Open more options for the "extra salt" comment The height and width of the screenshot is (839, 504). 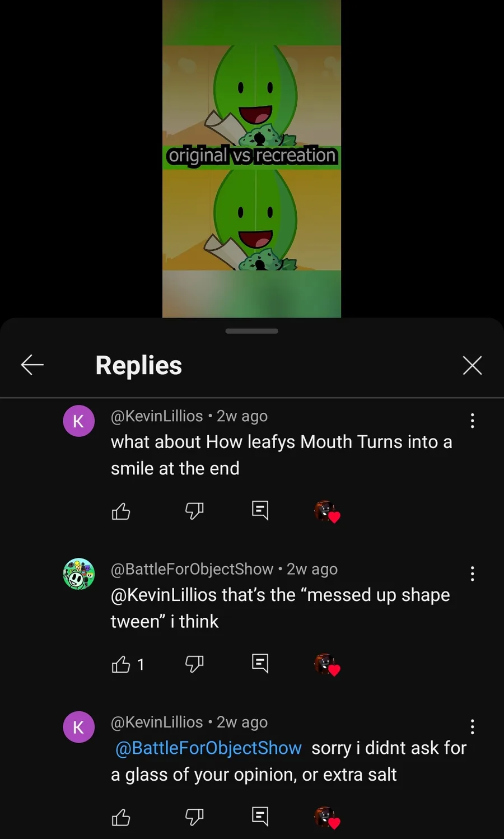(473, 726)
